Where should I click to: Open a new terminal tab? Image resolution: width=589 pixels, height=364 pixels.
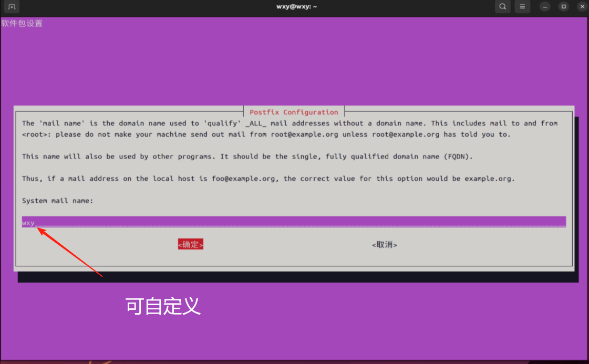tap(12, 7)
